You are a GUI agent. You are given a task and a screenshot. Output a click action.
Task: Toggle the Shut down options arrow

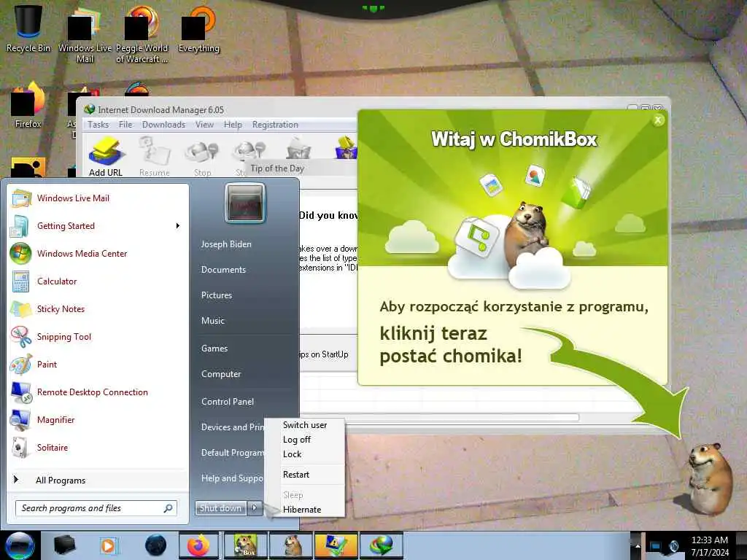[255, 508]
